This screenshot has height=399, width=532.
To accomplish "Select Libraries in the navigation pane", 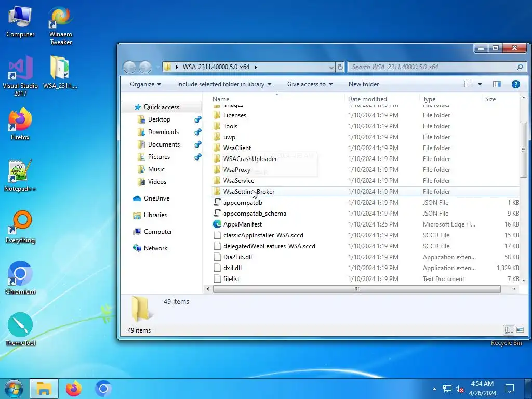I will tap(155, 215).
